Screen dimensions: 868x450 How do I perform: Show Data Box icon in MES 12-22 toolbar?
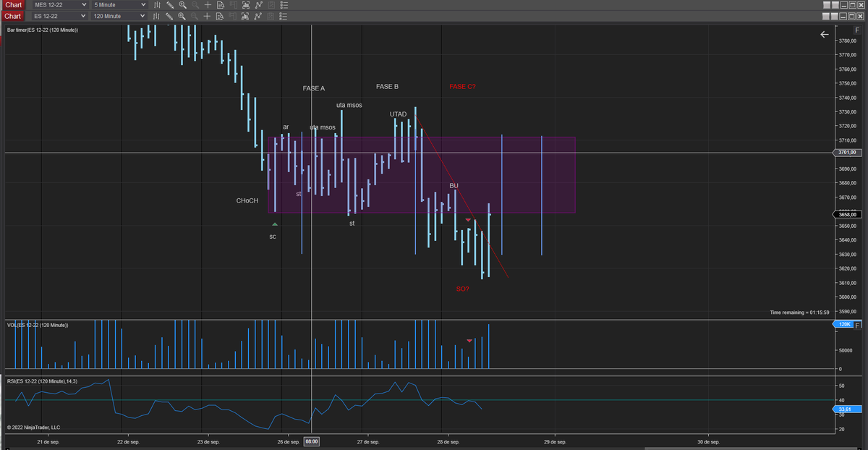coord(221,5)
